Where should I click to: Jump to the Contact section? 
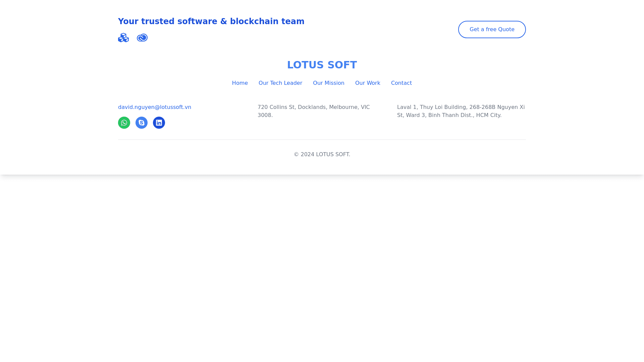401,83
